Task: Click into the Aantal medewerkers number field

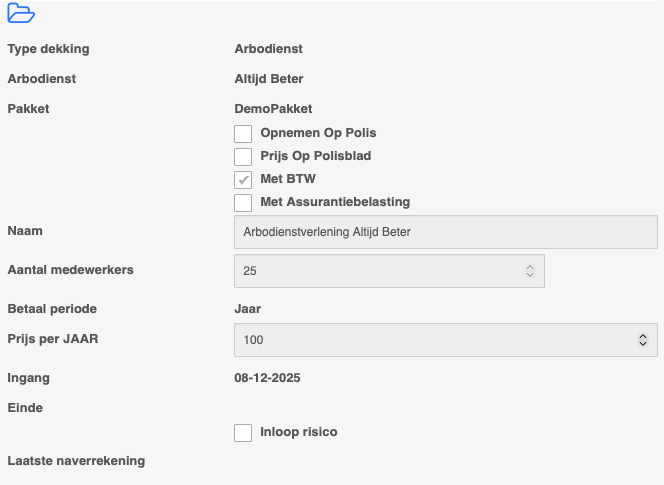Action: pos(389,271)
